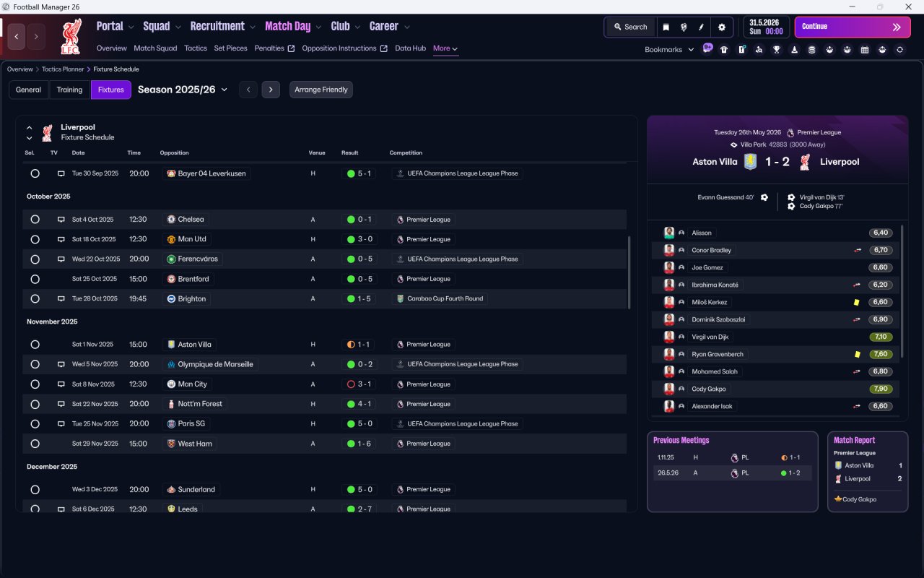Open the Recruitment menu
Viewport: 924px width, 578px height.
[x=223, y=26]
